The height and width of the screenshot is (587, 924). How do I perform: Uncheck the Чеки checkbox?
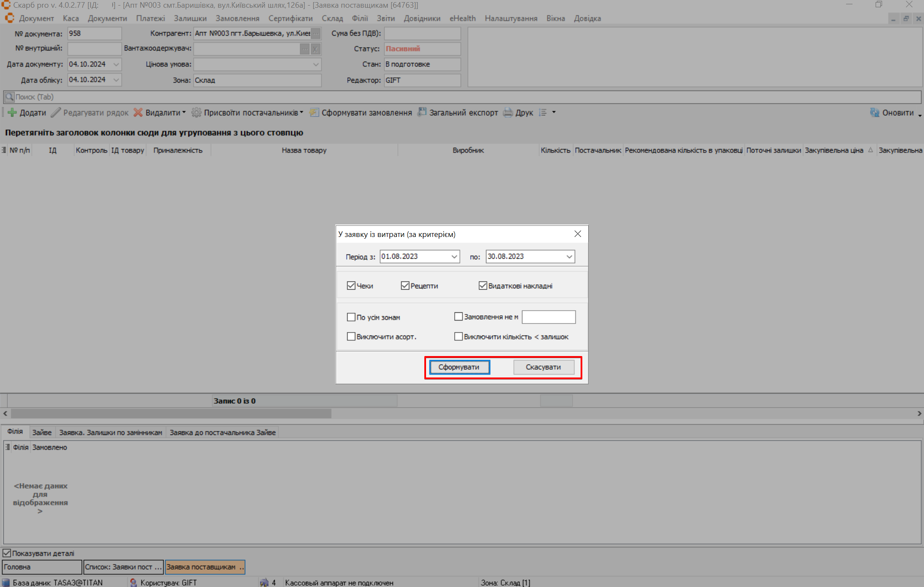(351, 286)
